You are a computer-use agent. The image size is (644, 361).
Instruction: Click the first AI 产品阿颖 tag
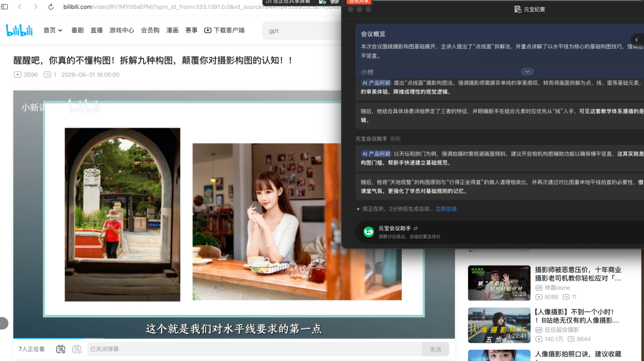[x=376, y=83]
